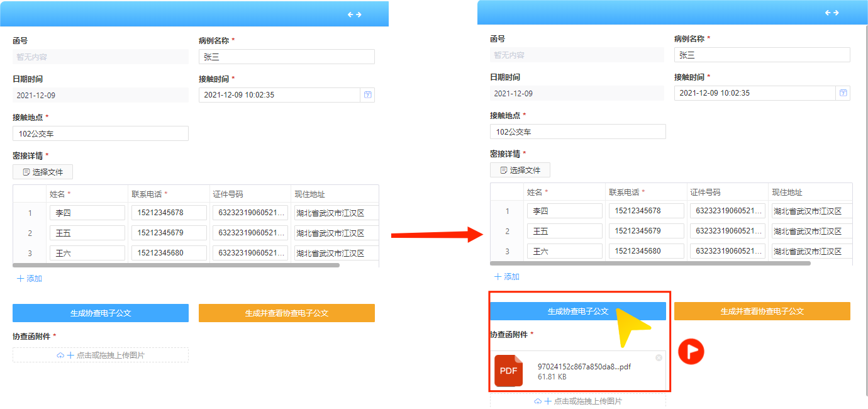Remove the uploaded PDF attachment with its X icon

click(x=659, y=357)
